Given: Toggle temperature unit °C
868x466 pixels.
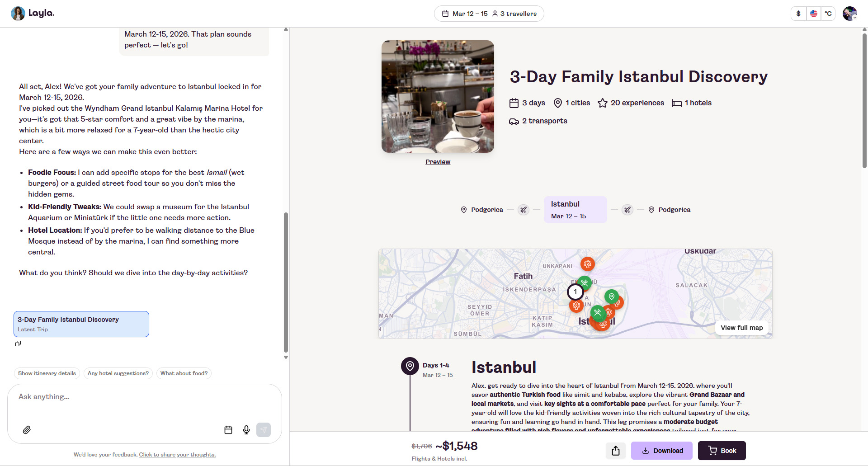Looking at the screenshot, I should (828, 14).
